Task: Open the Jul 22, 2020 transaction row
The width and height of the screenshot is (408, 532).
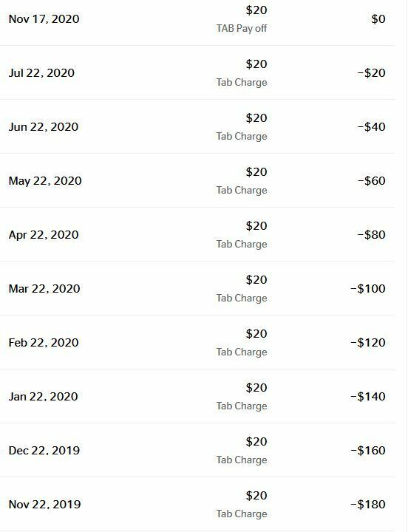Action: 197,72
